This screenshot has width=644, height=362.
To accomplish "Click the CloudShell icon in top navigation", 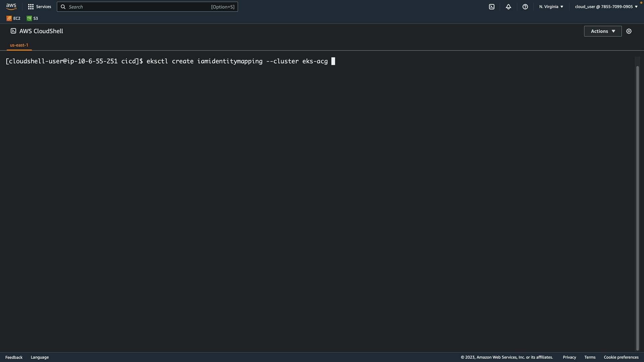I will pyautogui.click(x=492, y=7).
